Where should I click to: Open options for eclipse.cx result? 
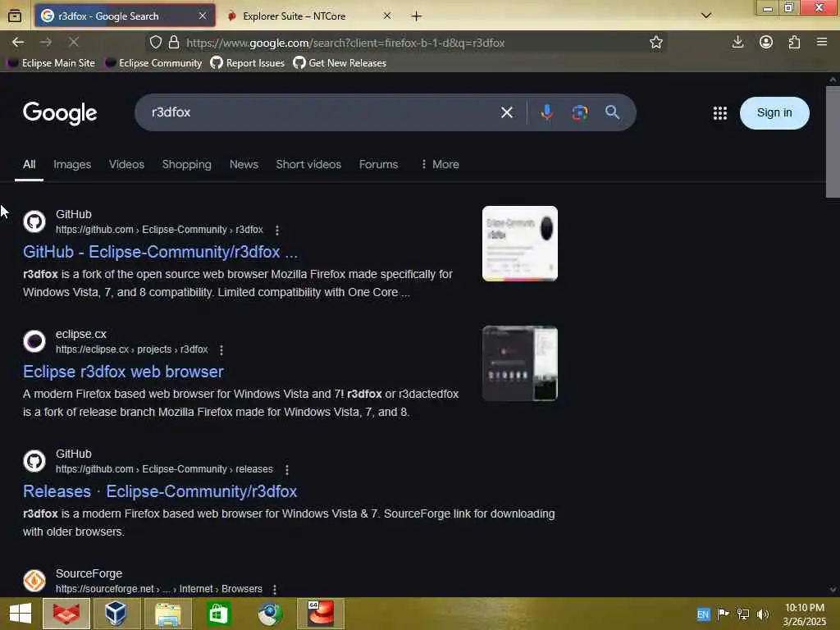(x=221, y=349)
